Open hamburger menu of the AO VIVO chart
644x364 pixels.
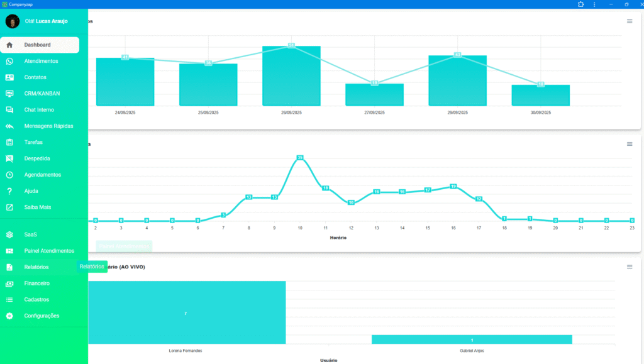click(x=630, y=267)
